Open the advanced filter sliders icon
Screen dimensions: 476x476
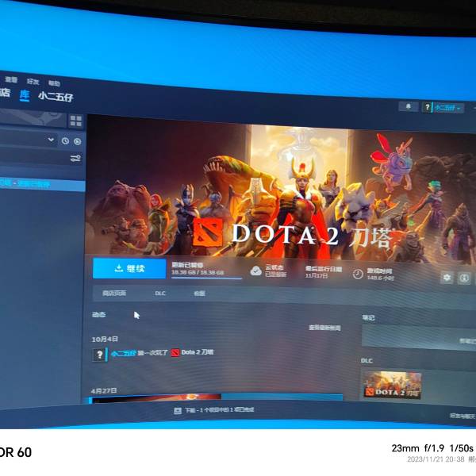click(x=75, y=158)
